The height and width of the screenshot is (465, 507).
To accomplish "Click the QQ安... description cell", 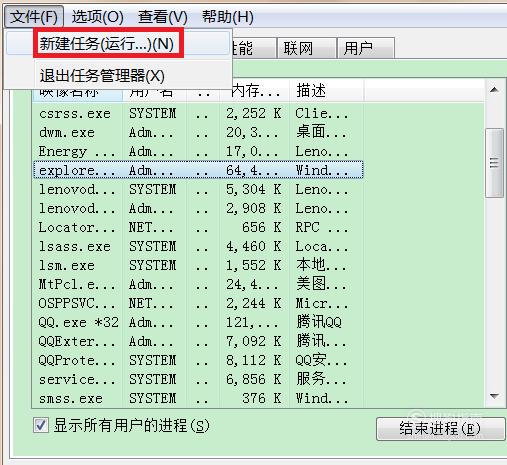I will pyautogui.click(x=322, y=360).
